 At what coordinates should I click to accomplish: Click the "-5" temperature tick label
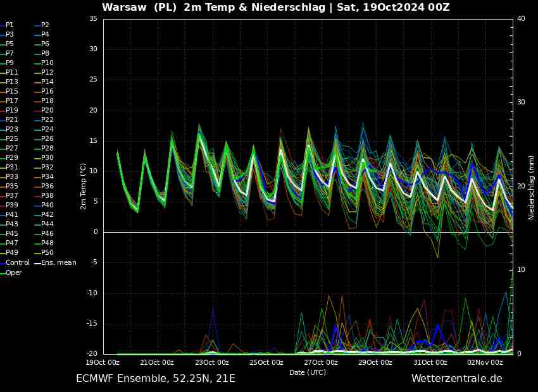click(x=94, y=263)
